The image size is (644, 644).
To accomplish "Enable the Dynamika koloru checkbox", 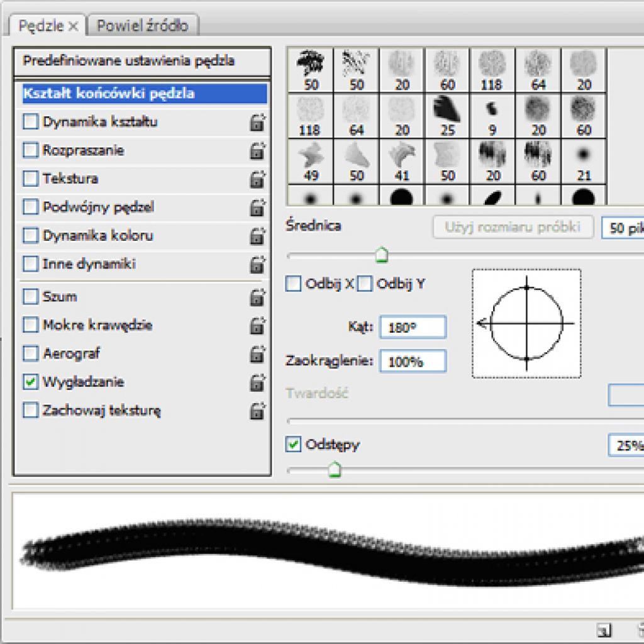I will [30, 235].
